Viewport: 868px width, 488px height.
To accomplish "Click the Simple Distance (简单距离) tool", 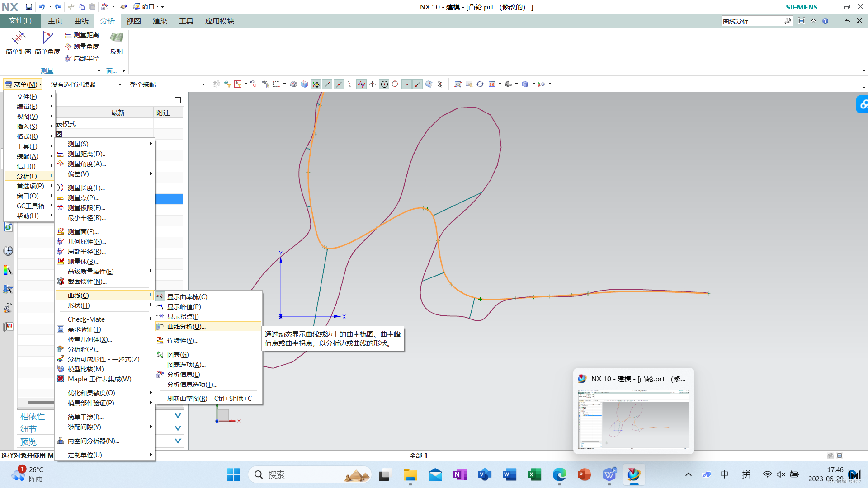I will pyautogui.click(x=19, y=42).
